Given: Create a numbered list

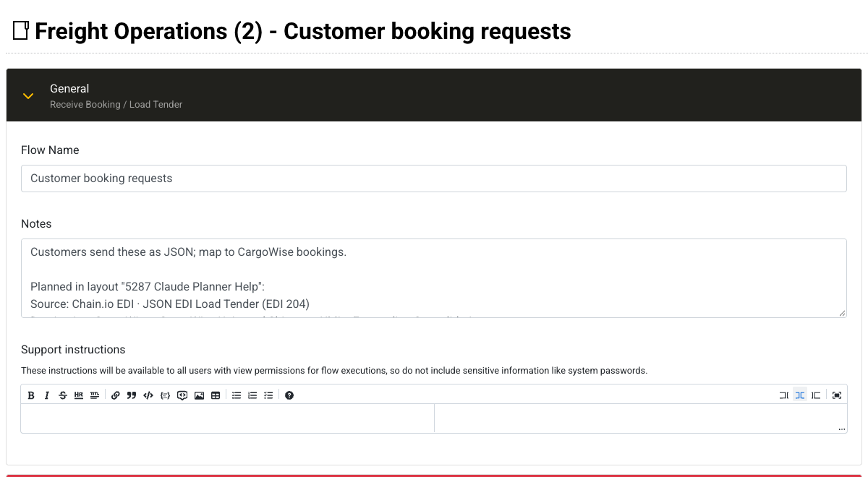Looking at the screenshot, I should coord(252,395).
